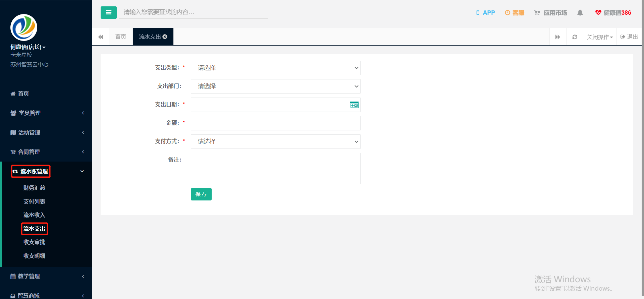Focus the 金额 amount input field
Screen dimensions: 644x299
(x=276, y=123)
